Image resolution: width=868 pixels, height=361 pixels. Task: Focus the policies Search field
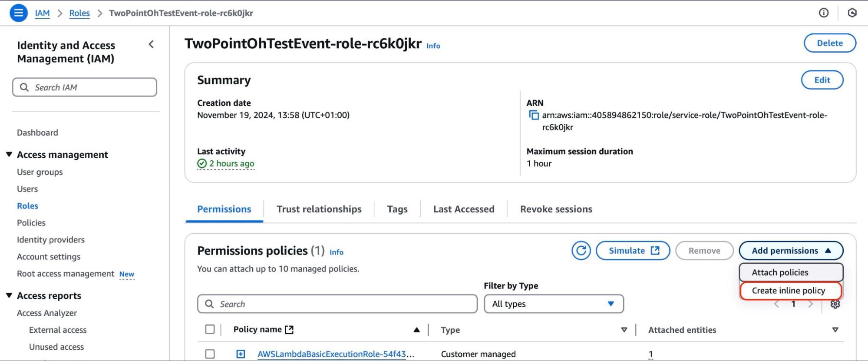click(x=337, y=304)
